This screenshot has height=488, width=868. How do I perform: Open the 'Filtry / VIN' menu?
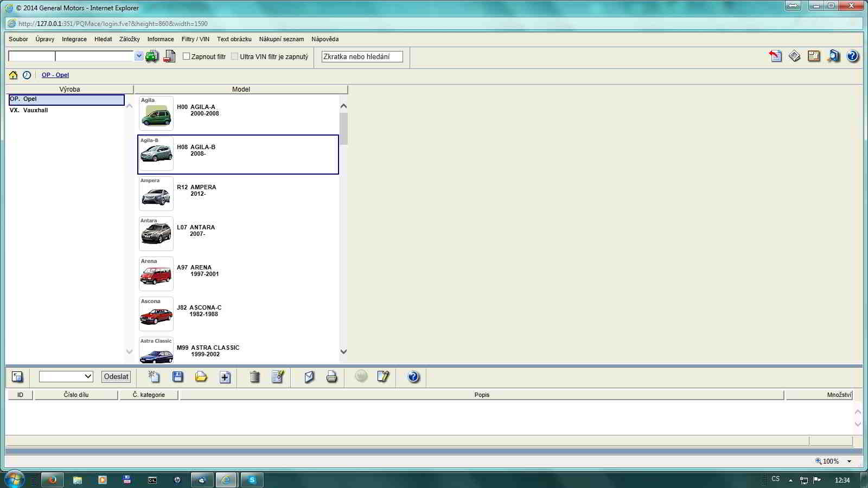point(195,39)
